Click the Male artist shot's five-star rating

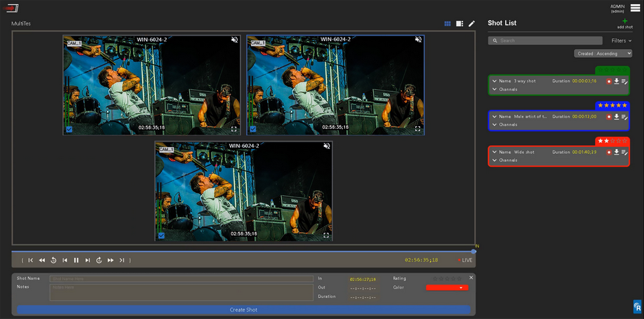(x=612, y=105)
